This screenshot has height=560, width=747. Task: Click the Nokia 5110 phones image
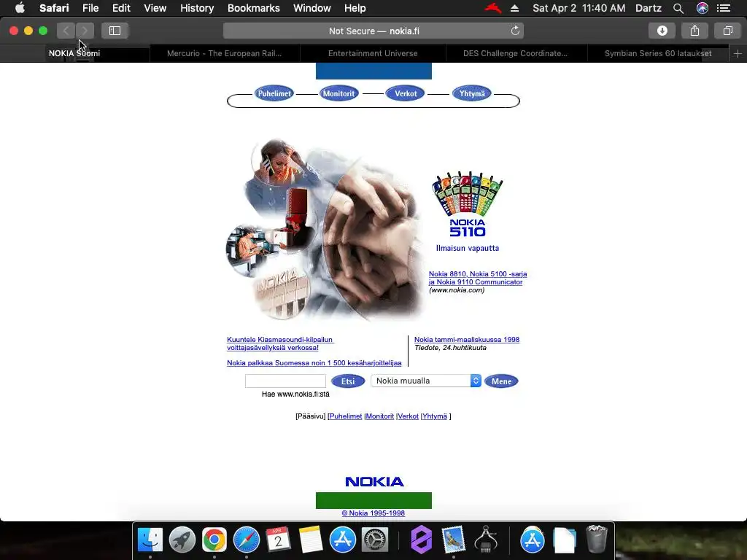tap(467, 204)
